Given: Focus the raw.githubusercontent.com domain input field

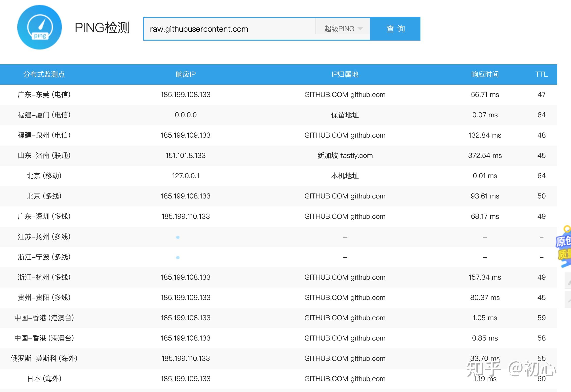Looking at the screenshot, I should (x=230, y=29).
